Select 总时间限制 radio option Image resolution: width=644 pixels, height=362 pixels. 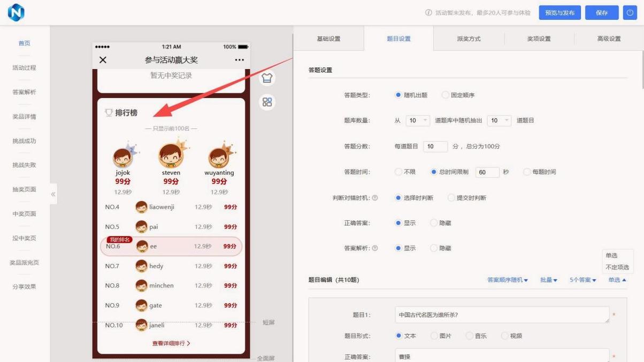[434, 172]
